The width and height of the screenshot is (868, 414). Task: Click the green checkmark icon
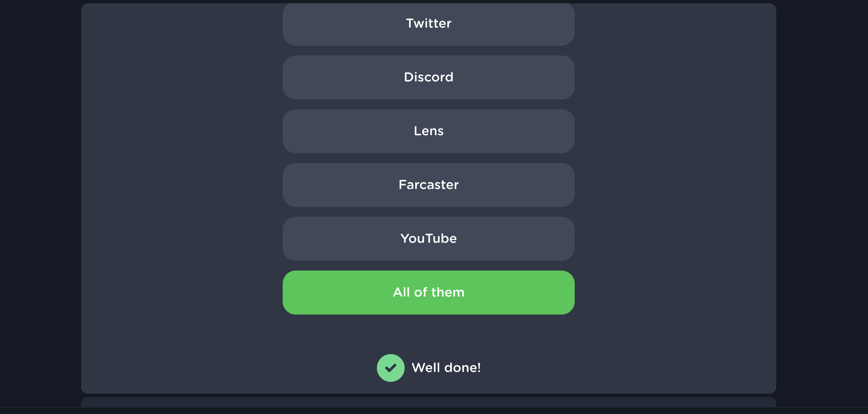(390, 368)
